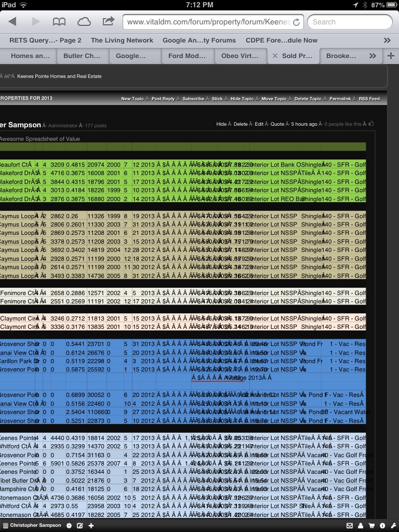The image size is (399, 532).
Task: Open iCloud tabs cloud icon
Action: (x=84, y=22)
